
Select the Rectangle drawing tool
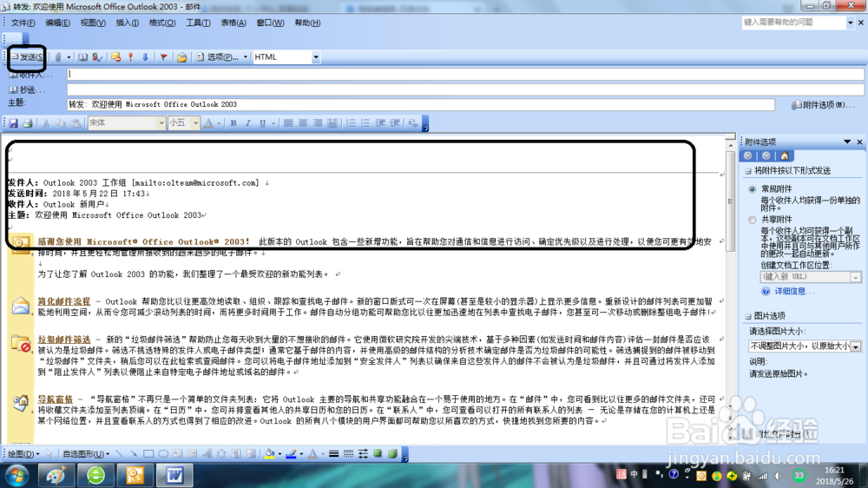(148, 453)
